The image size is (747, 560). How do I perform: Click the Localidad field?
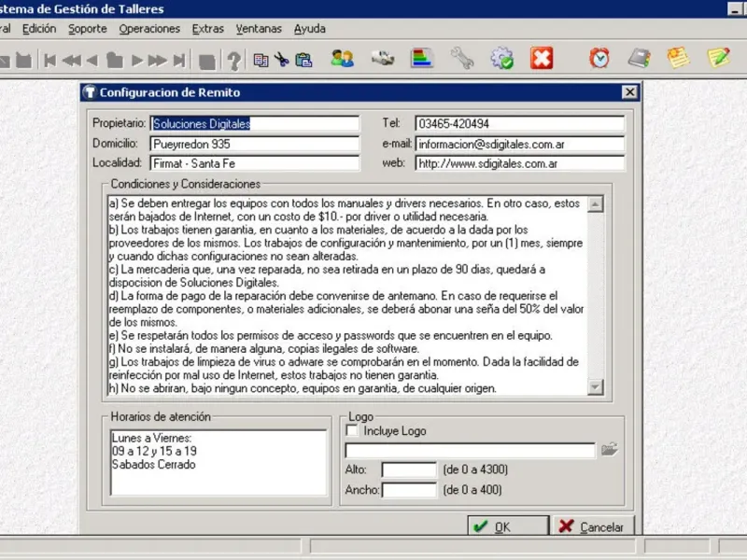[254, 163]
